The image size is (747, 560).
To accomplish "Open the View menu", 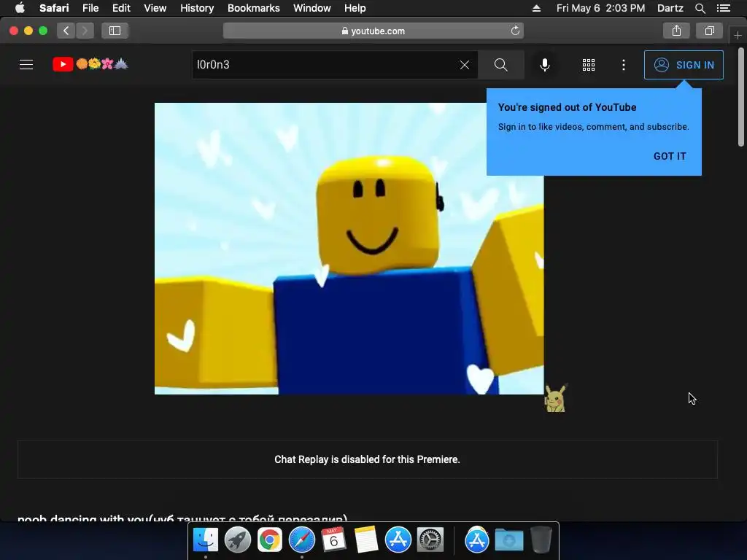I will 155,8.
